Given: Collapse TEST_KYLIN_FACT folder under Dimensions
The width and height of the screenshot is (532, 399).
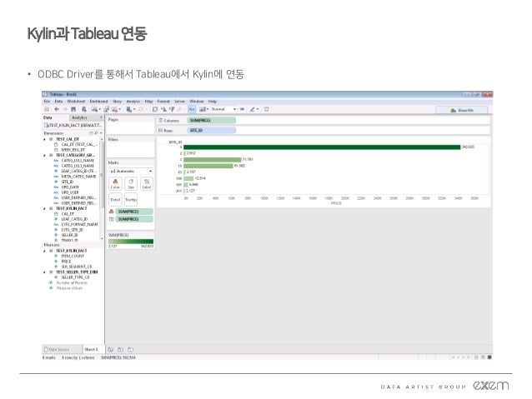Looking at the screenshot, I should pyautogui.click(x=44, y=208).
